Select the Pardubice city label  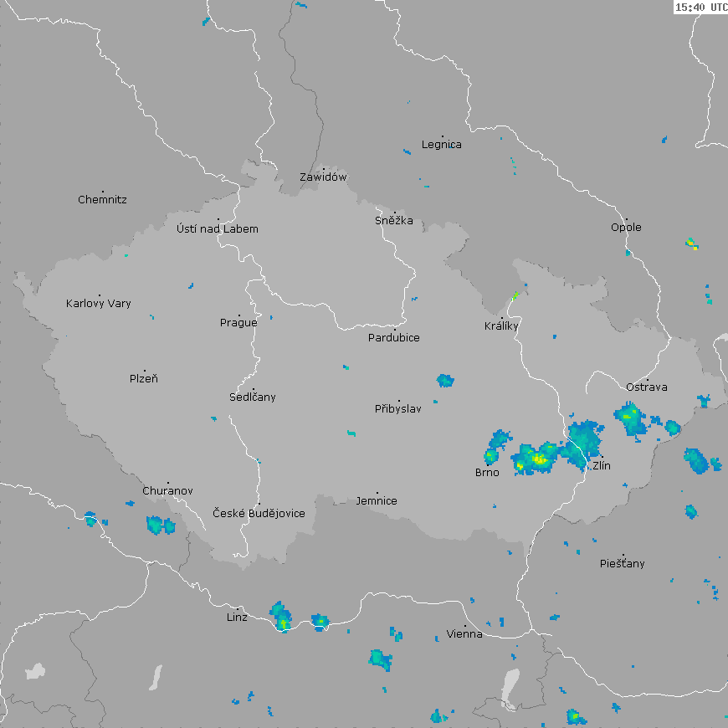[394, 338]
